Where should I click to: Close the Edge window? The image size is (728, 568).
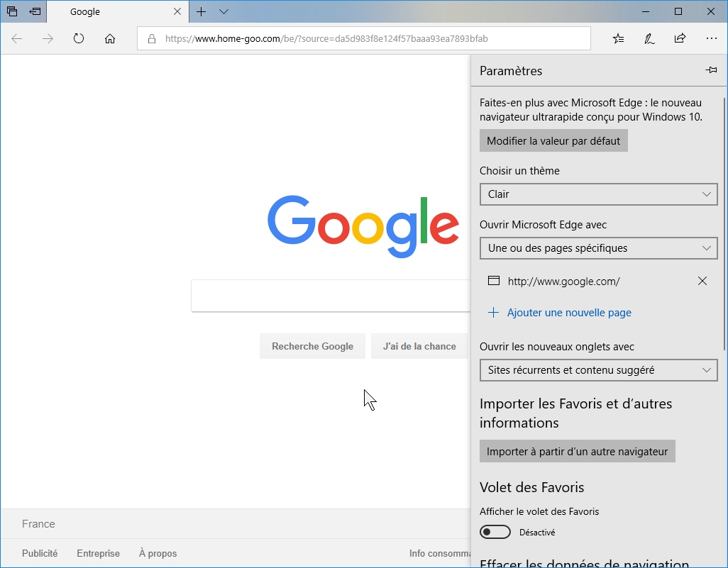point(711,11)
